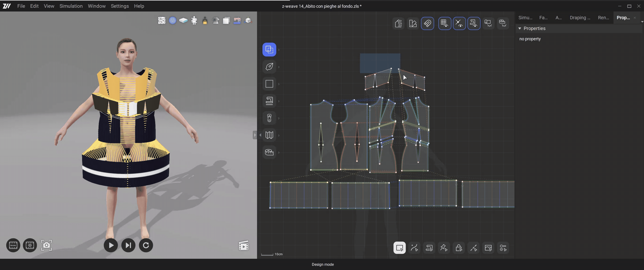Select the rectangle pattern tool

[x=269, y=84]
